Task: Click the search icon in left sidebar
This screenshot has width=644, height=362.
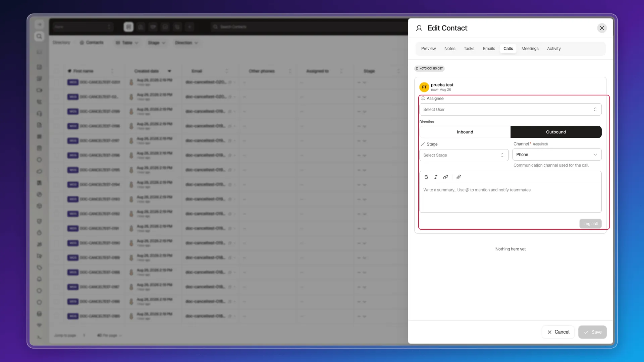Action: (x=39, y=36)
